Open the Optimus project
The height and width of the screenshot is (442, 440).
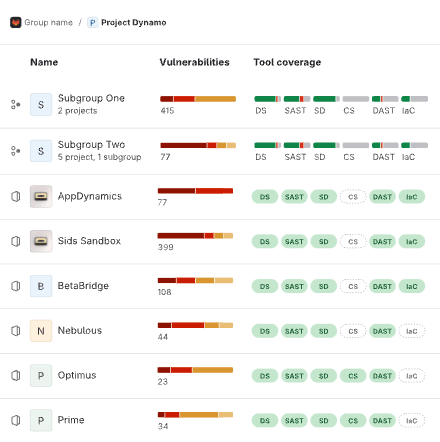77,375
